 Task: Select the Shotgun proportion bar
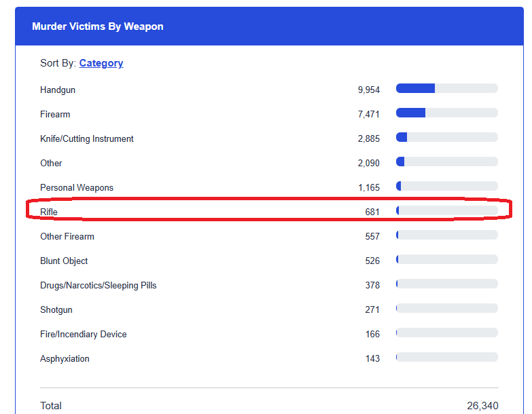click(x=447, y=308)
